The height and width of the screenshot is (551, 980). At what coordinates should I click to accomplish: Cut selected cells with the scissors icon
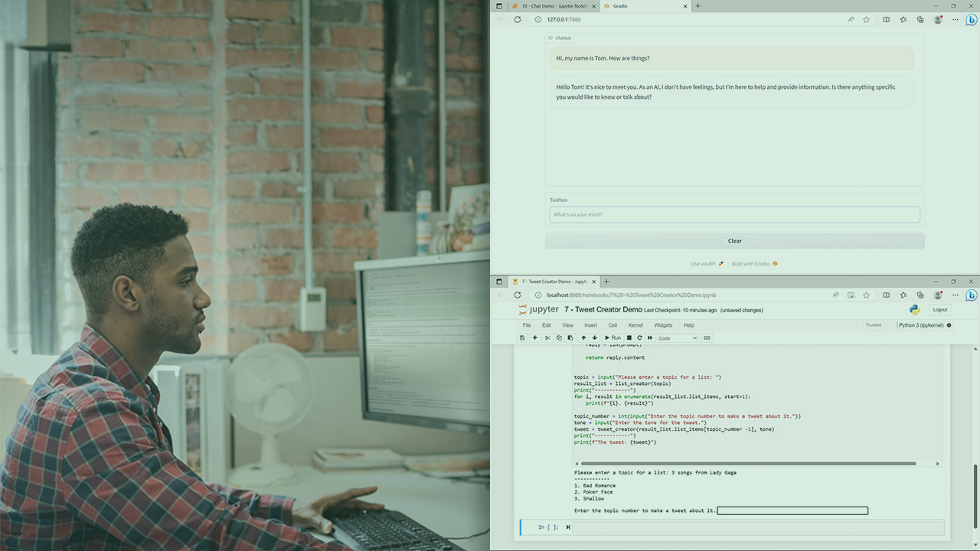[x=547, y=337]
